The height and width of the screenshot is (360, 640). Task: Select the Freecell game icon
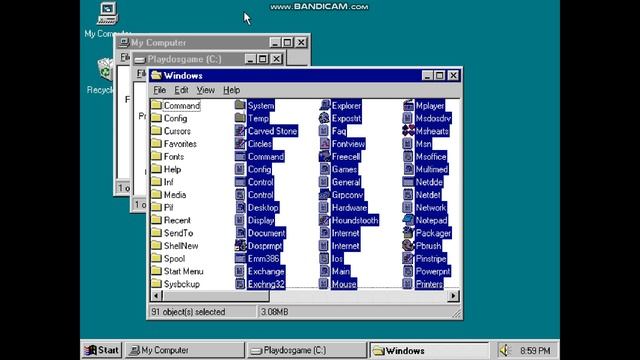324,156
